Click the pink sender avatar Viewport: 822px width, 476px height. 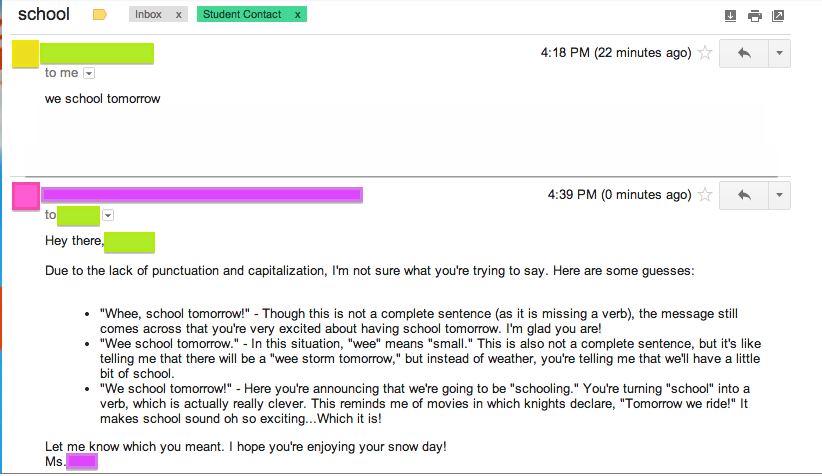coord(26,196)
